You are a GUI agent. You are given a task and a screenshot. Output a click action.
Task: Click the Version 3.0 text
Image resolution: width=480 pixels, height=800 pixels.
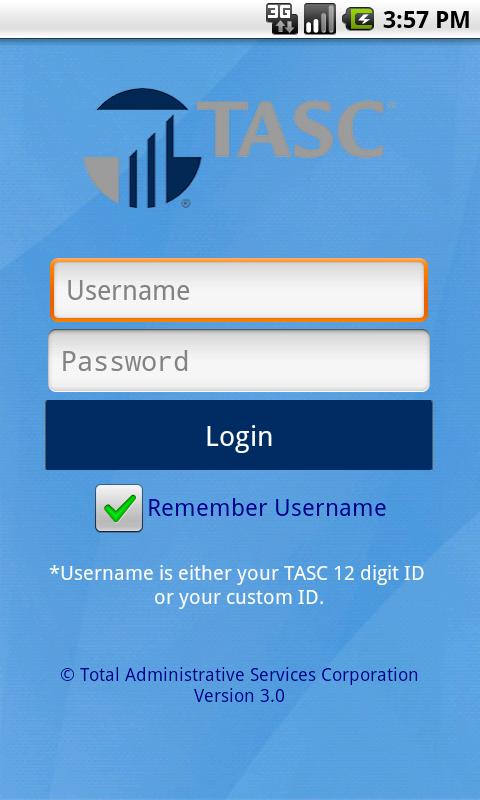pyautogui.click(x=239, y=696)
